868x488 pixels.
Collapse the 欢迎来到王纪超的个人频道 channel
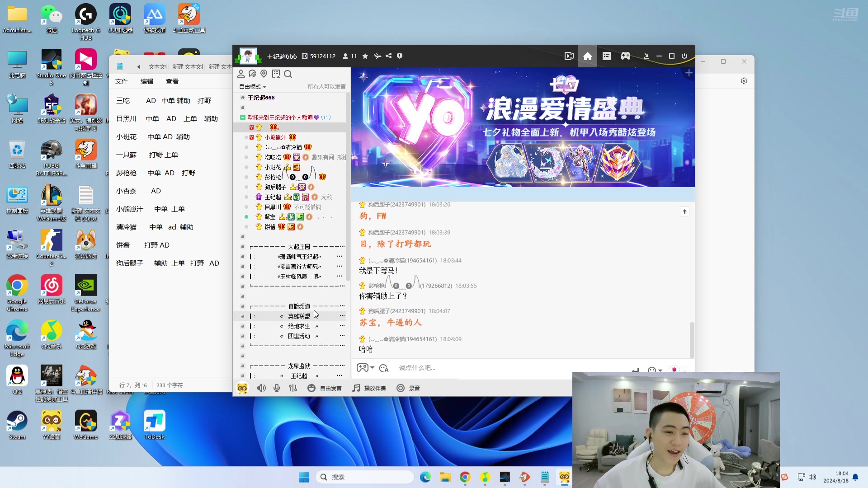pos(243,117)
